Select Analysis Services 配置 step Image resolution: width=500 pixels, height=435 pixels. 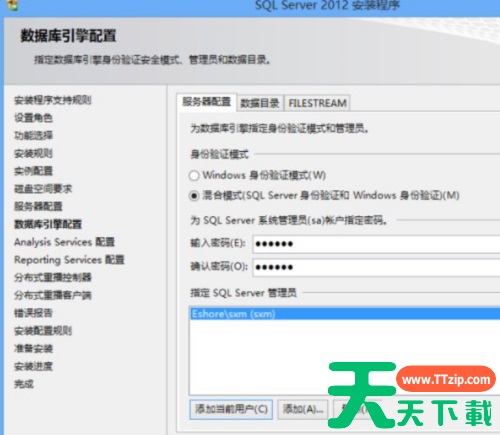click(64, 242)
